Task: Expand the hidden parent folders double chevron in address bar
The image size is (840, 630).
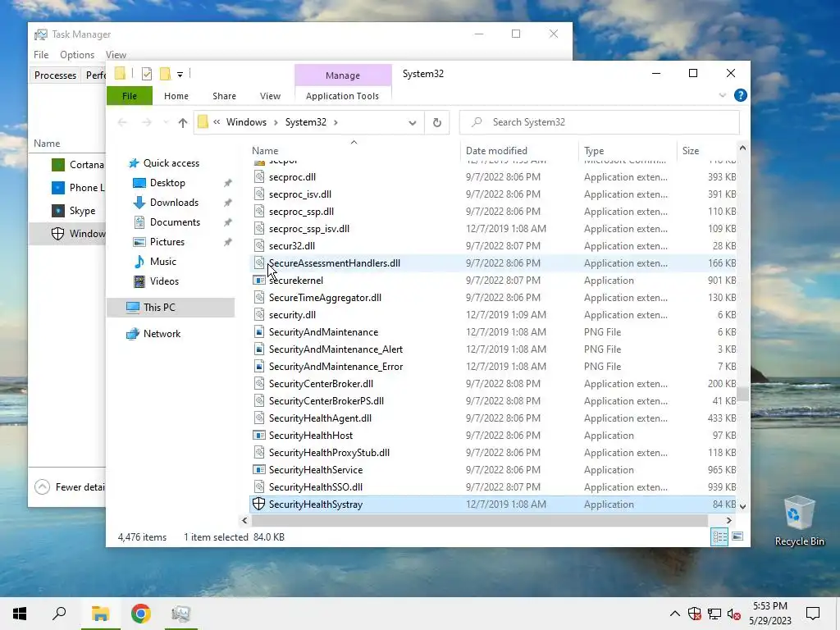Action: [x=217, y=122]
